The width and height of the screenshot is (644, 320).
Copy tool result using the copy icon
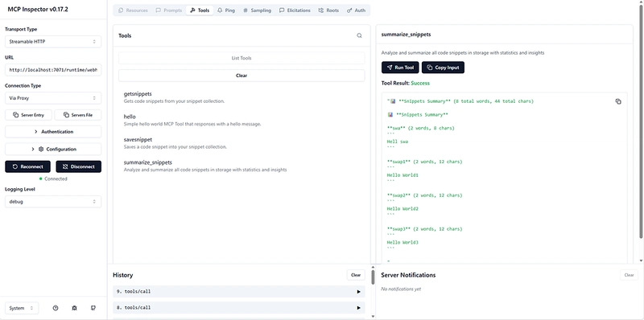click(618, 101)
